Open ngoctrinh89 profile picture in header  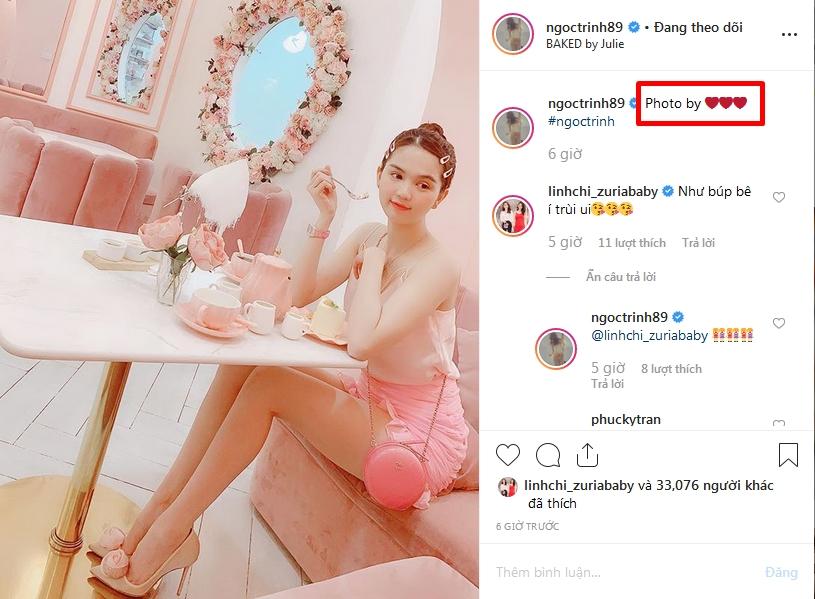tap(512, 34)
